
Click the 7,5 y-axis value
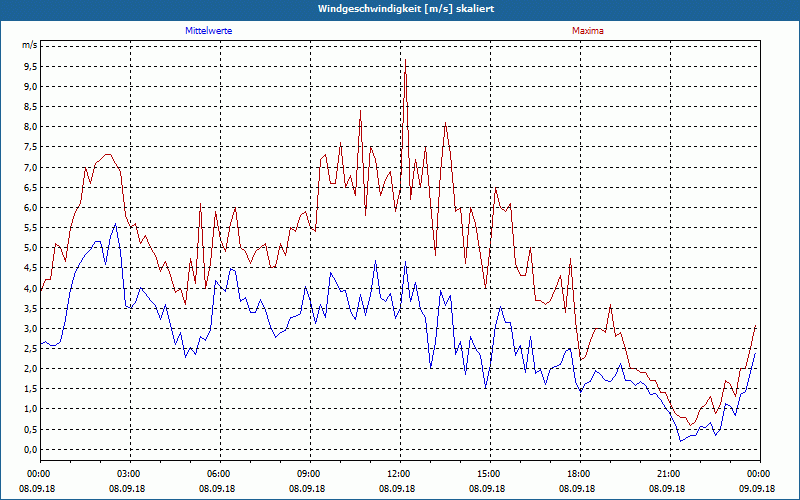click(30, 147)
